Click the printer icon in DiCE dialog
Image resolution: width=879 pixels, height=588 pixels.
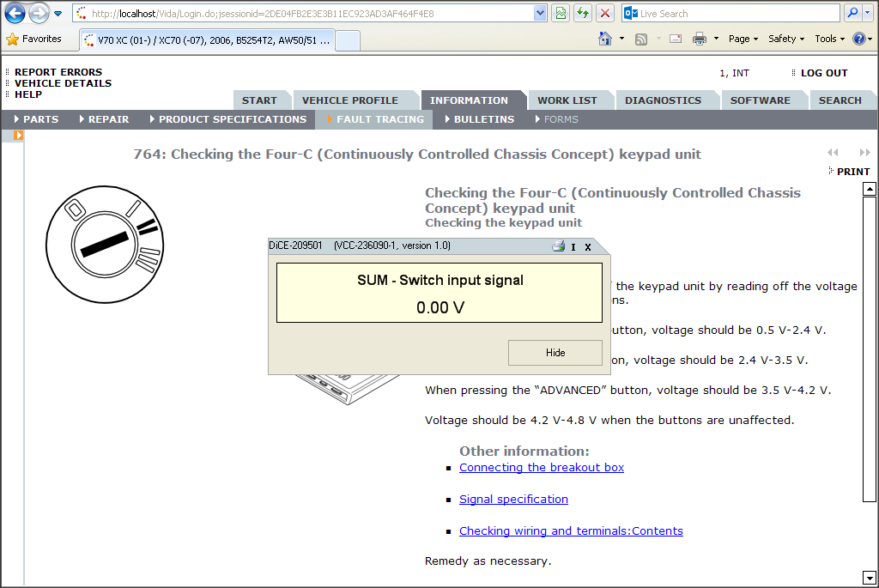point(558,246)
